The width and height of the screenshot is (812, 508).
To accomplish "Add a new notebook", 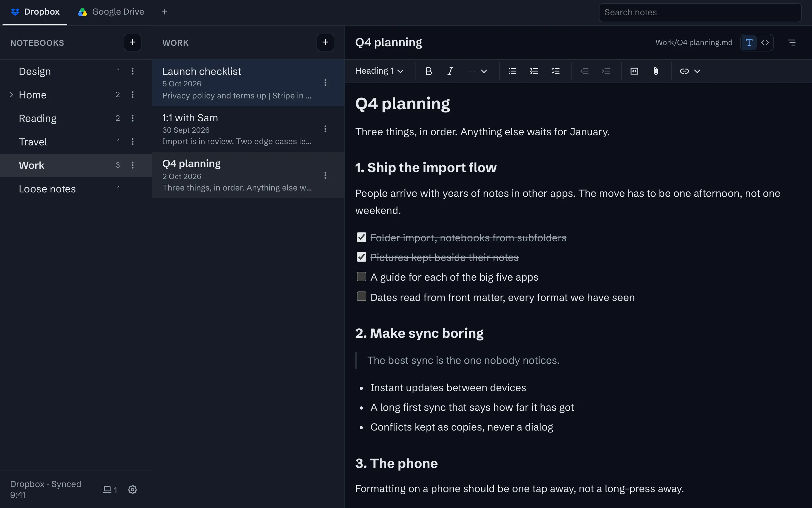I will tap(133, 42).
